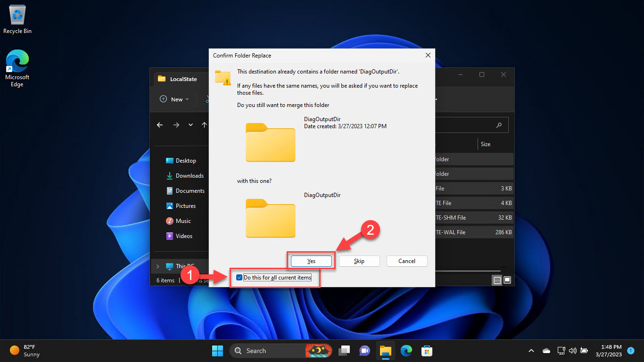
Task: Switch to large thumbnails view in File Explorer
Action: click(507, 280)
